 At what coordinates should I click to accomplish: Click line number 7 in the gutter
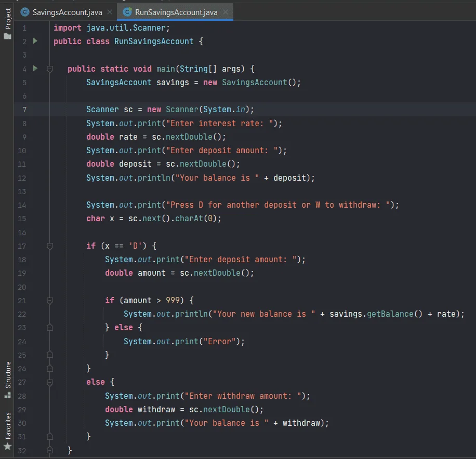[24, 110]
